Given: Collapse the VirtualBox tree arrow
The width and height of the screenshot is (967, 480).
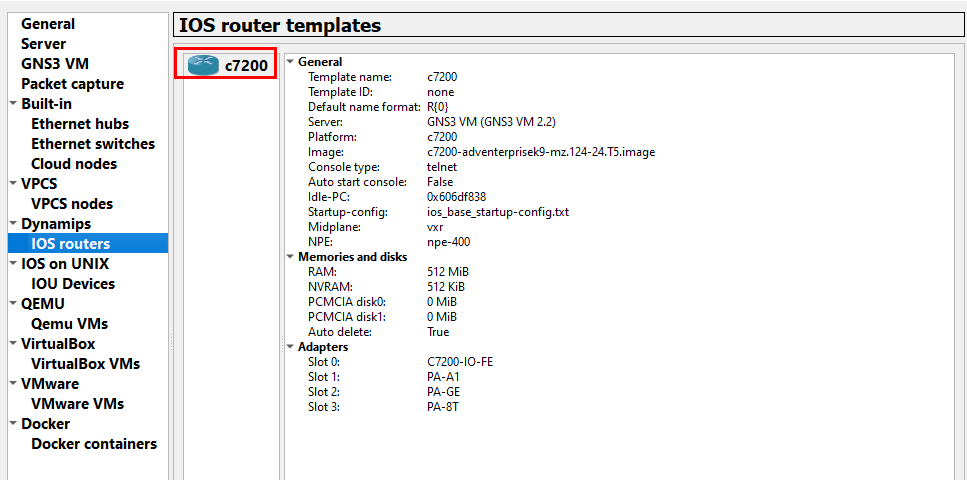Looking at the screenshot, I should click(x=14, y=343).
